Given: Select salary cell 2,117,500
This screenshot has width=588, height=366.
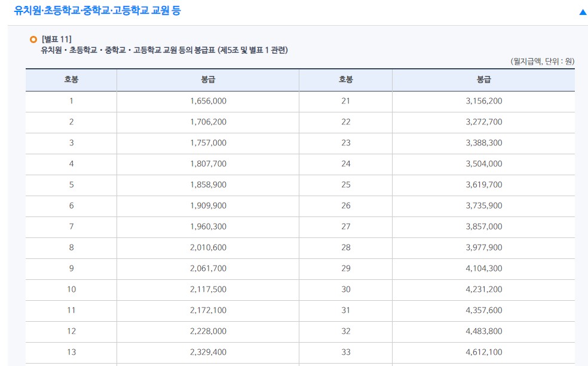Looking at the screenshot, I should 208,289.
